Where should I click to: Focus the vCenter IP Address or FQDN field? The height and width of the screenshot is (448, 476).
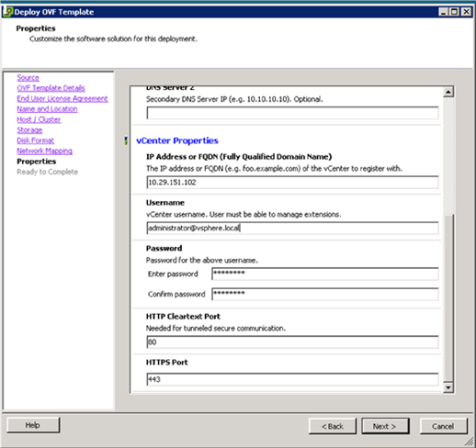coord(292,183)
